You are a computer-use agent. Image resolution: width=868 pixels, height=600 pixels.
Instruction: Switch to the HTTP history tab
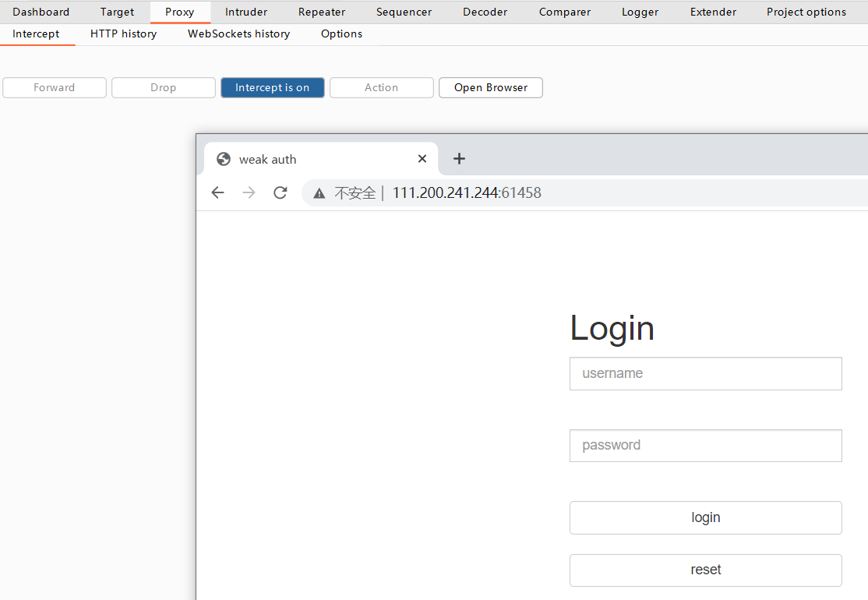123,34
